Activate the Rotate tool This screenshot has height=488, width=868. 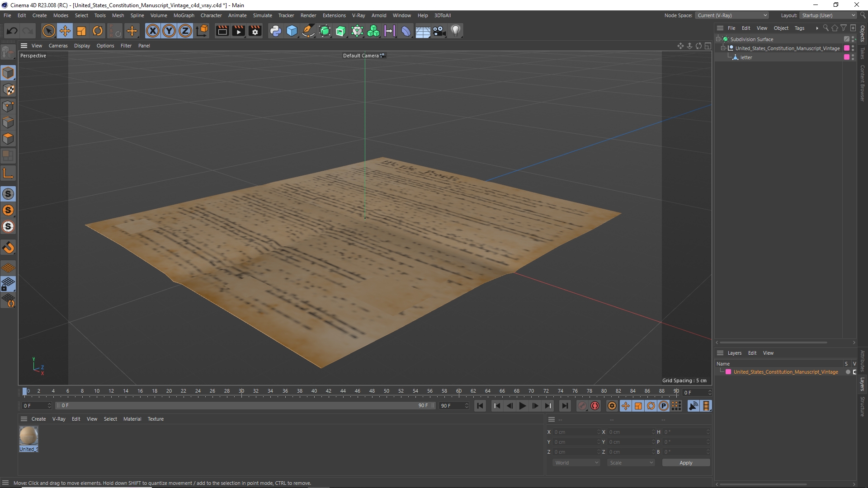point(98,31)
